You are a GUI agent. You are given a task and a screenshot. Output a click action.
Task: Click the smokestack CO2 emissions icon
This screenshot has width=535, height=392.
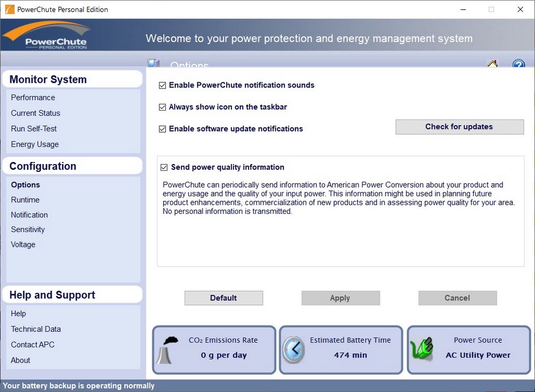167,350
